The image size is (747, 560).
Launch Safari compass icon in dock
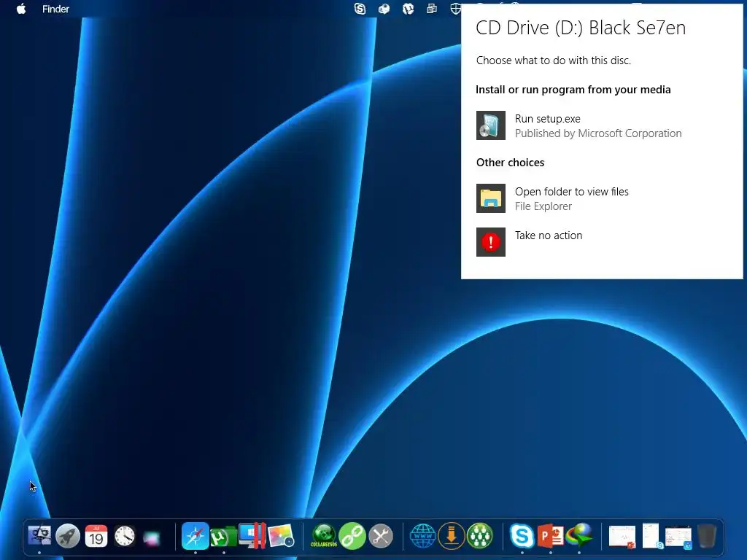(196, 536)
